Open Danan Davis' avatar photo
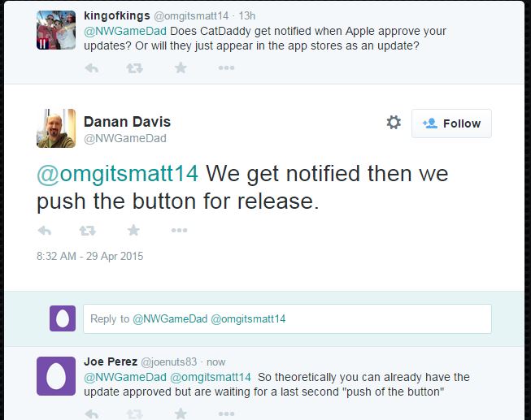The width and height of the screenshot is (531, 420). 56,128
